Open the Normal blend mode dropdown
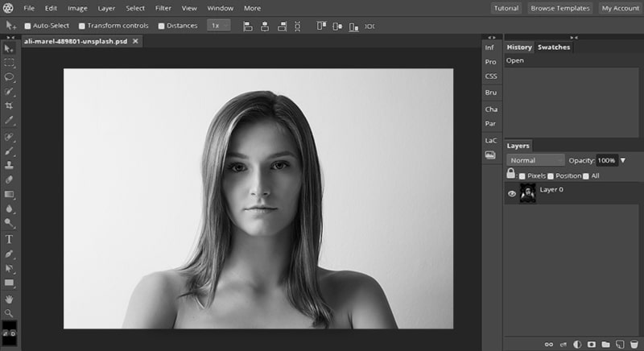The image size is (644, 351). (x=535, y=160)
